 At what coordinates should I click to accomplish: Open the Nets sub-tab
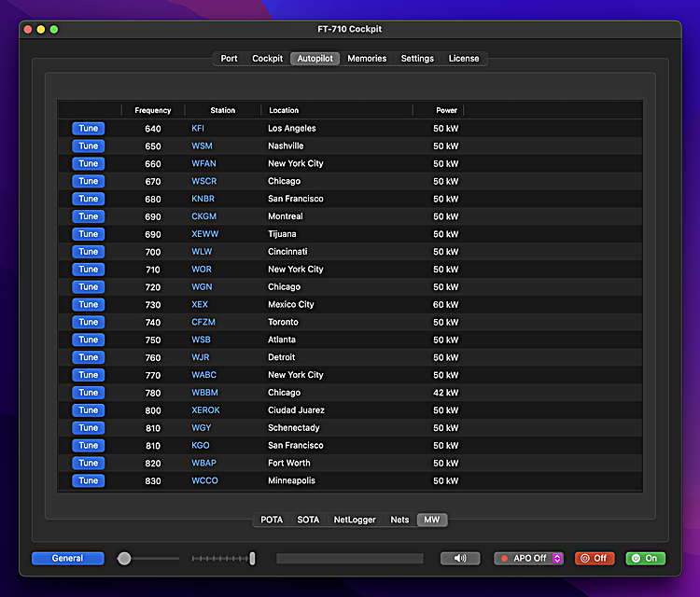[x=399, y=520]
